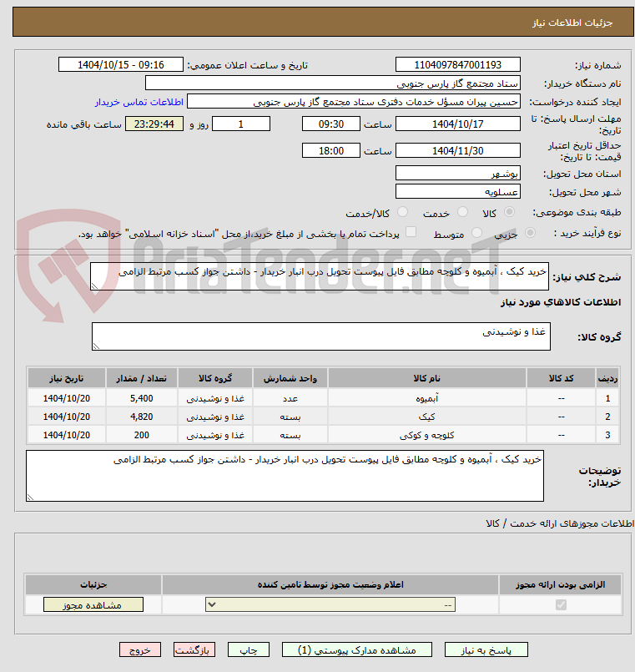Screen dimensions: 635x672
Task: Click the validity time field 18:00
Action: click(x=331, y=150)
